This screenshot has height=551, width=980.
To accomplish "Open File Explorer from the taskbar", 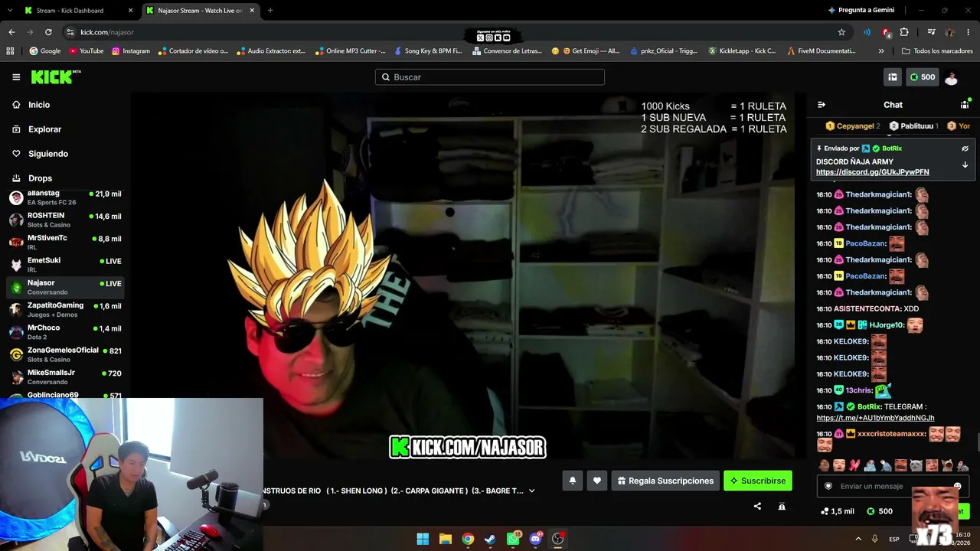I will [446, 539].
